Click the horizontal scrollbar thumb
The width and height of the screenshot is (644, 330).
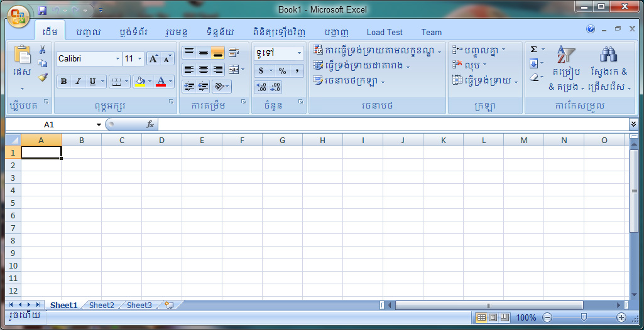click(489, 306)
